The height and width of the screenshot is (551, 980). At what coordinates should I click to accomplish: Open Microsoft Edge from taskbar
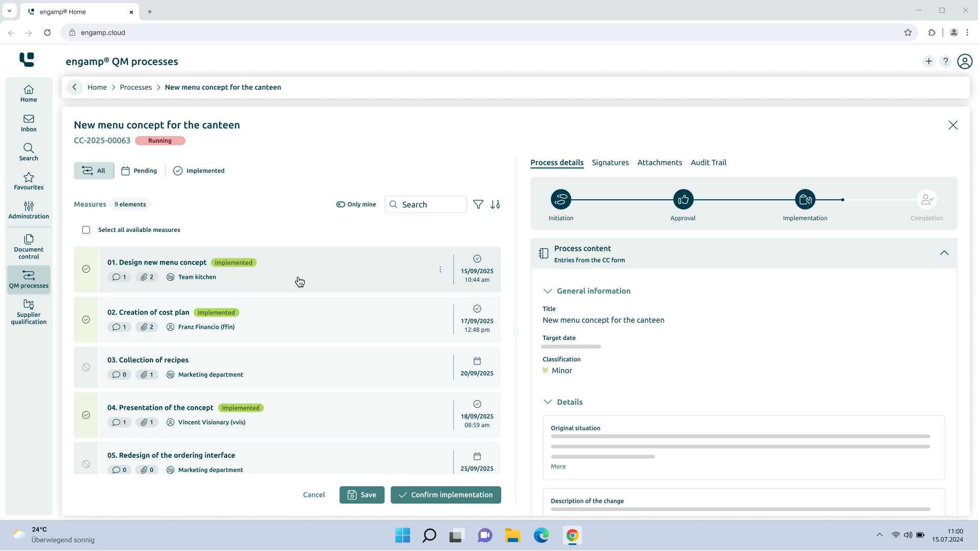542,536
